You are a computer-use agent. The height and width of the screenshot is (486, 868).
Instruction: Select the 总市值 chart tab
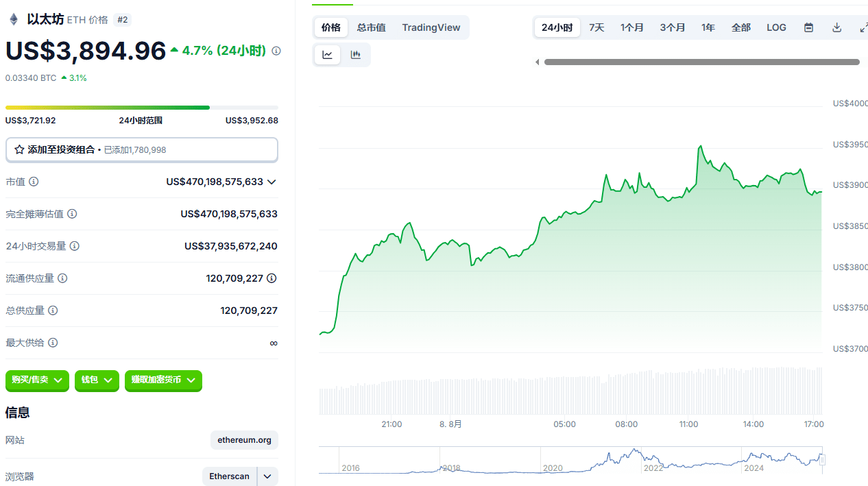pyautogui.click(x=371, y=27)
